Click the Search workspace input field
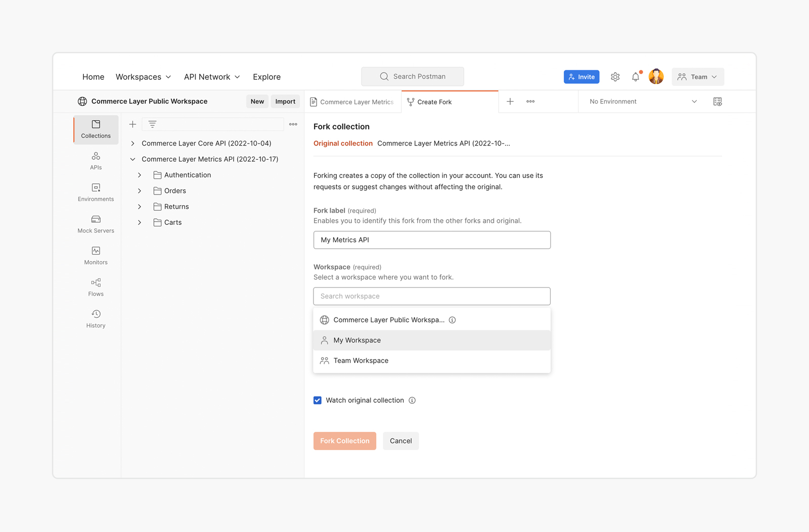This screenshot has height=532, width=809. [431, 296]
